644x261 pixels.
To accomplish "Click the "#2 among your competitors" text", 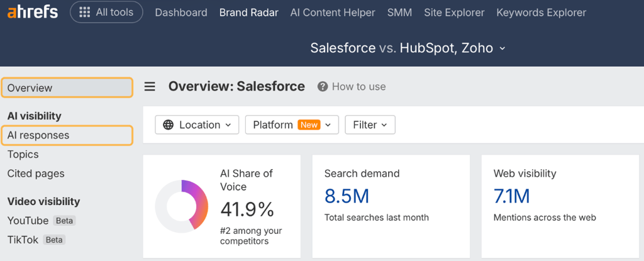I will (251, 236).
